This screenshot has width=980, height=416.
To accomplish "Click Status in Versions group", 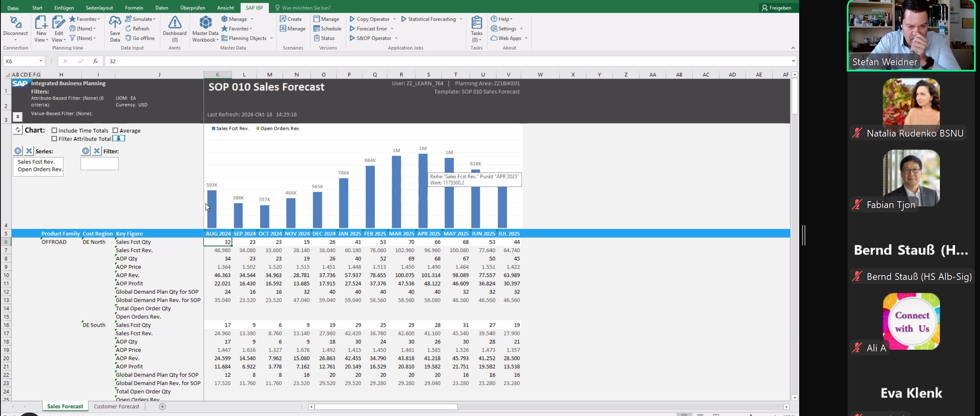I will click(x=324, y=38).
